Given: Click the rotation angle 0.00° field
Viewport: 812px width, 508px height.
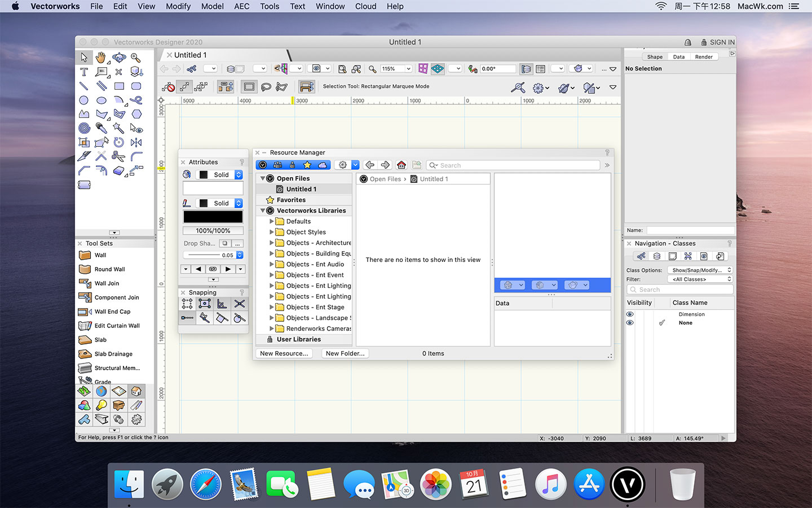Looking at the screenshot, I should pyautogui.click(x=498, y=69).
